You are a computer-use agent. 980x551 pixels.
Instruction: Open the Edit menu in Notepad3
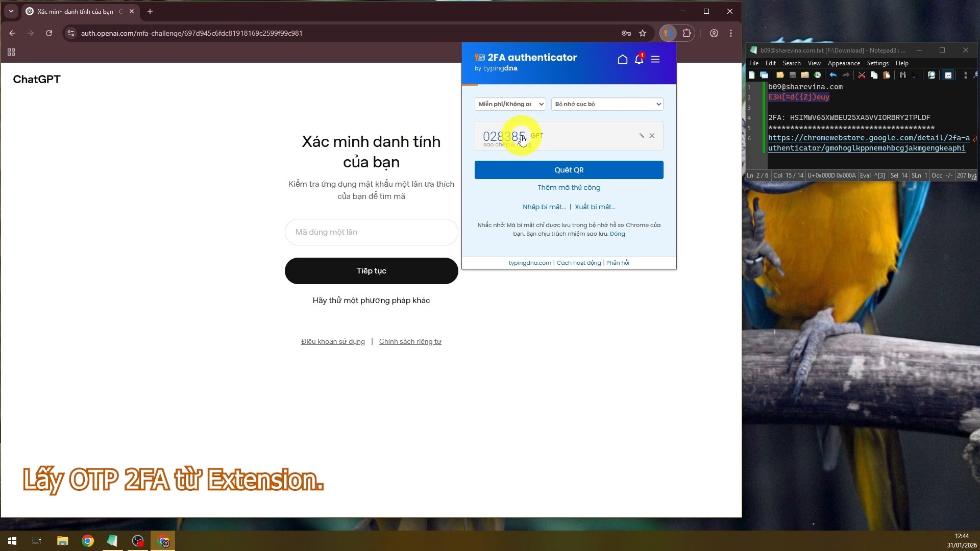click(x=771, y=63)
